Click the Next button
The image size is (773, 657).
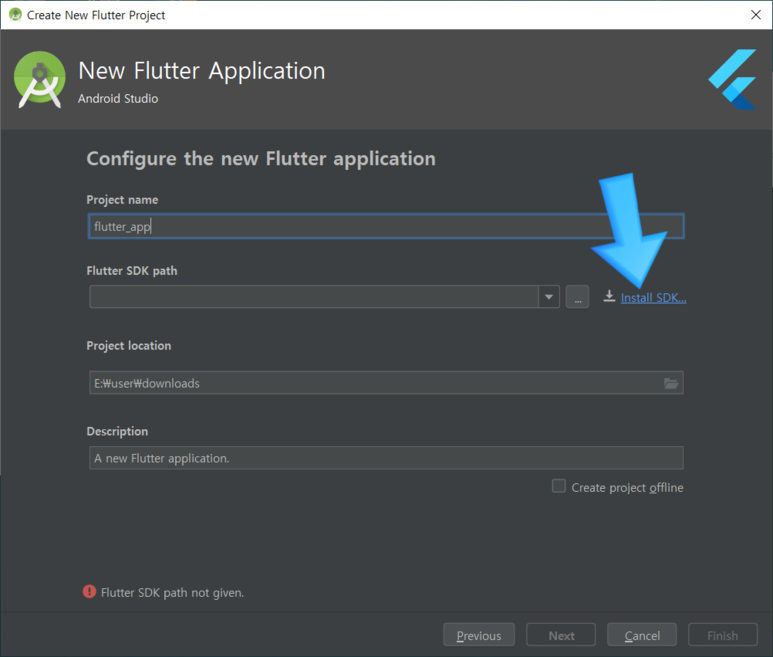click(x=561, y=635)
